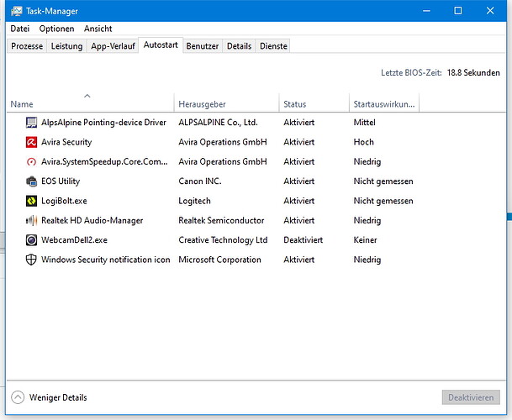Select the Windows Security notification icon entry

(x=105, y=260)
